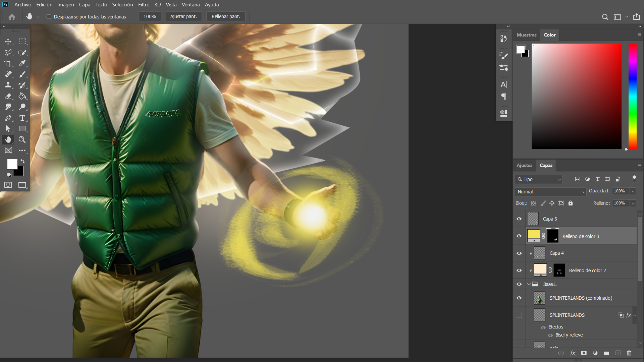This screenshot has height=362, width=644.
Task: Open the Capas panel menu
Action: click(x=639, y=165)
